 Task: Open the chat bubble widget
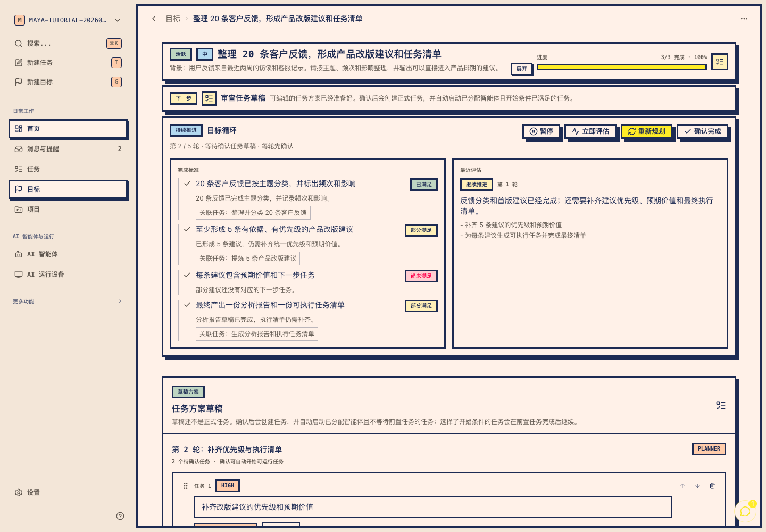[745, 511]
